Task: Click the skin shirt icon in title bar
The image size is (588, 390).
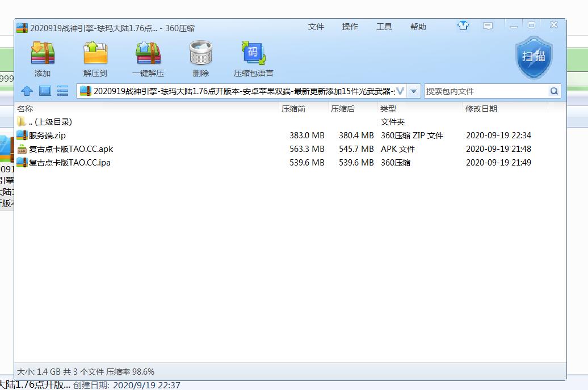Action: (x=463, y=26)
